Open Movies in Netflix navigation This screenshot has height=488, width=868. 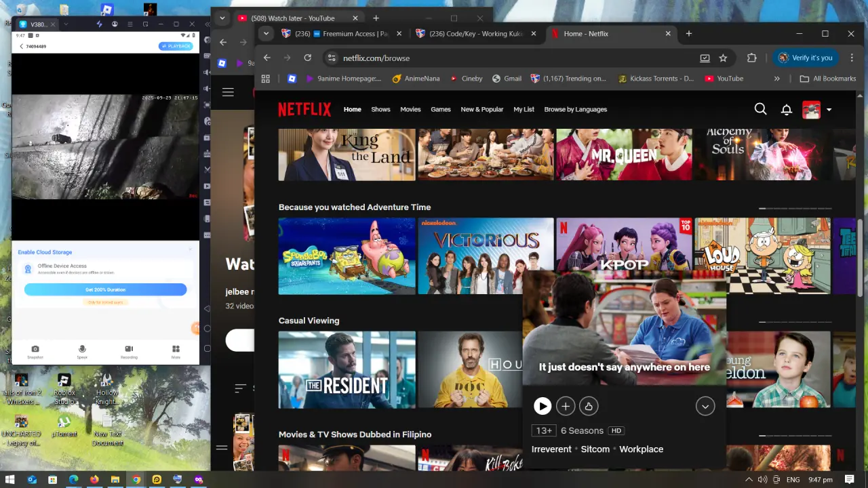(x=410, y=109)
